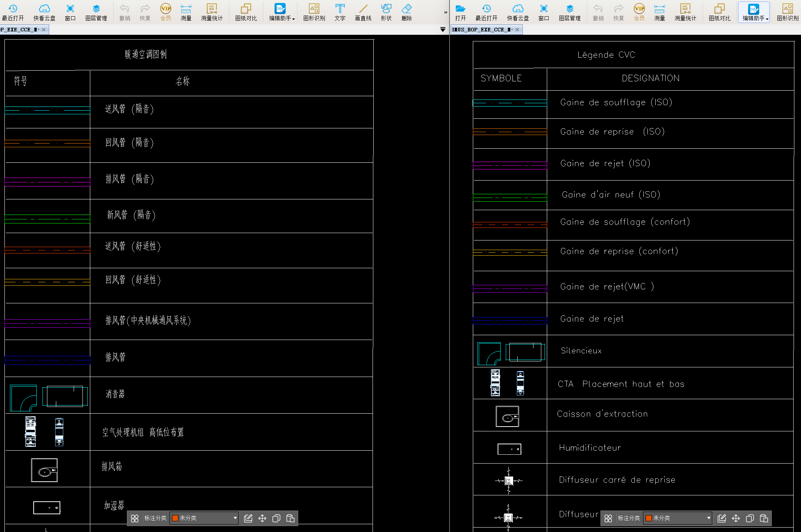Close the left window drawing tab
The width and height of the screenshot is (801, 532).
(44, 30)
